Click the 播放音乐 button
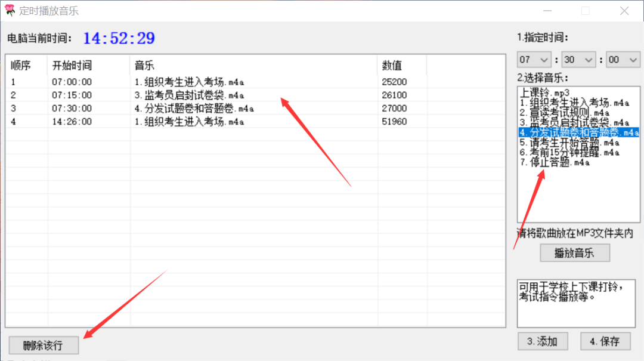644x361 pixels. tap(575, 253)
